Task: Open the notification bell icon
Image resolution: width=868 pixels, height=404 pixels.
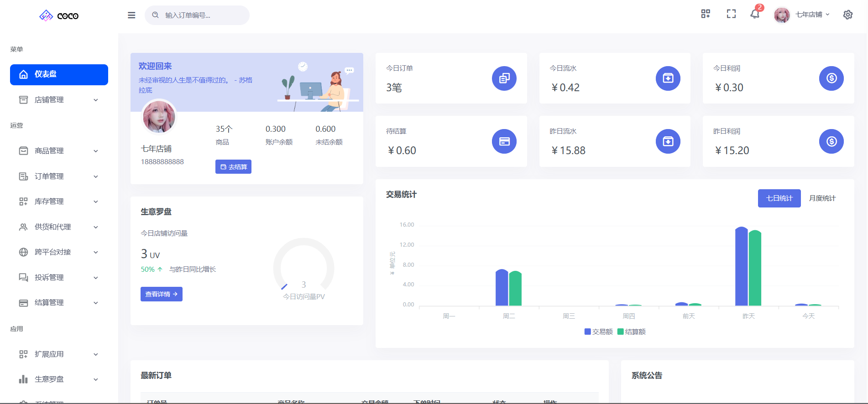Action: 755,14
